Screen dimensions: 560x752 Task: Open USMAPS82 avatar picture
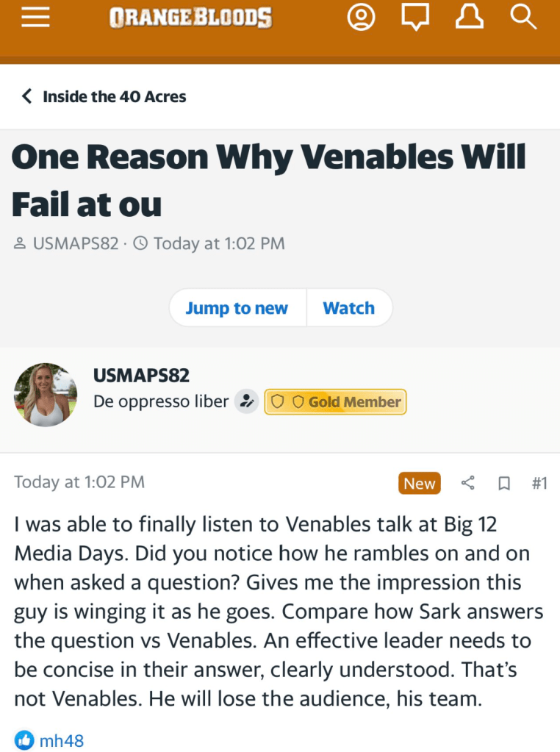point(46,395)
